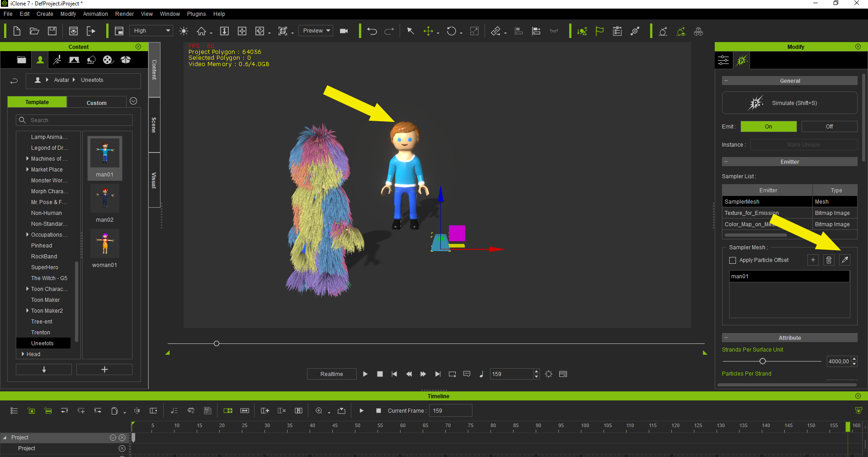The height and width of the screenshot is (457, 868).
Task: Click the playback scrubber handle
Action: click(x=217, y=343)
